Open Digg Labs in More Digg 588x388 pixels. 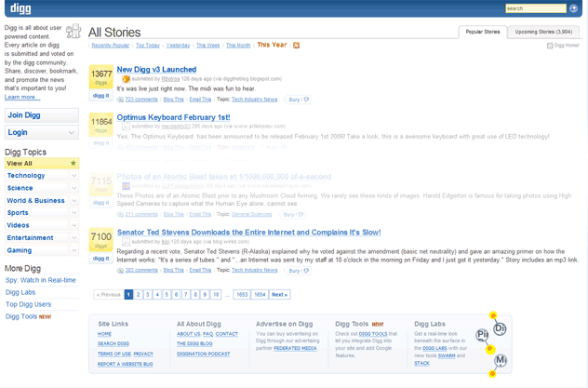point(20,292)
